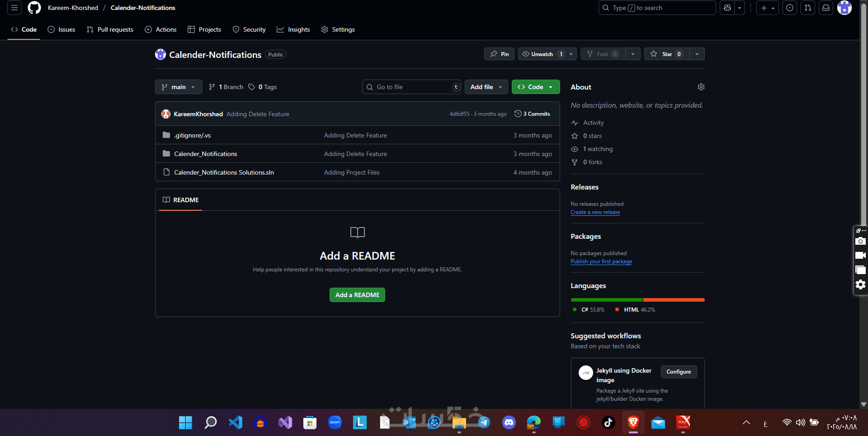
Task: Open the Pull requests tab
Action: click(110, 29)
